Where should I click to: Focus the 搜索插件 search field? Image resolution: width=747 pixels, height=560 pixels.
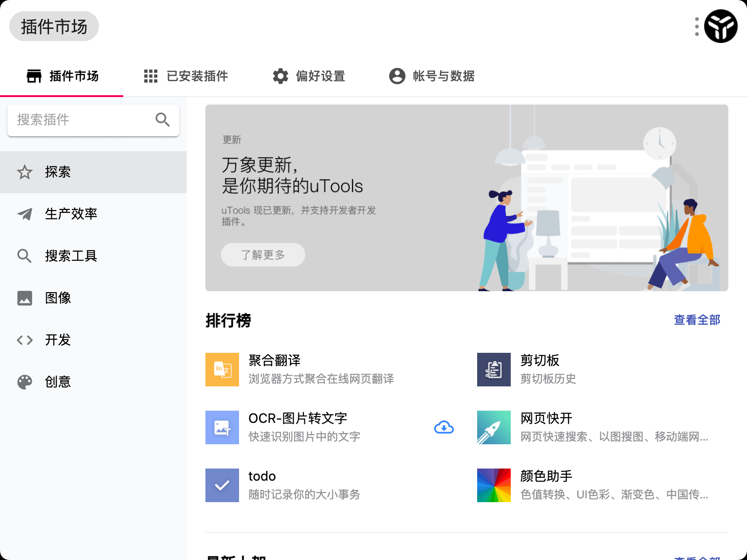93,120
